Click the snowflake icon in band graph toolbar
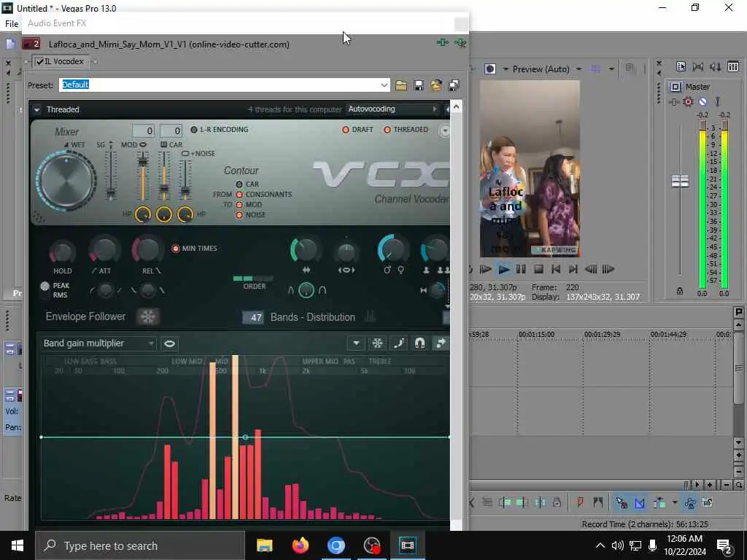747x560 pixels. click(377, 343)
